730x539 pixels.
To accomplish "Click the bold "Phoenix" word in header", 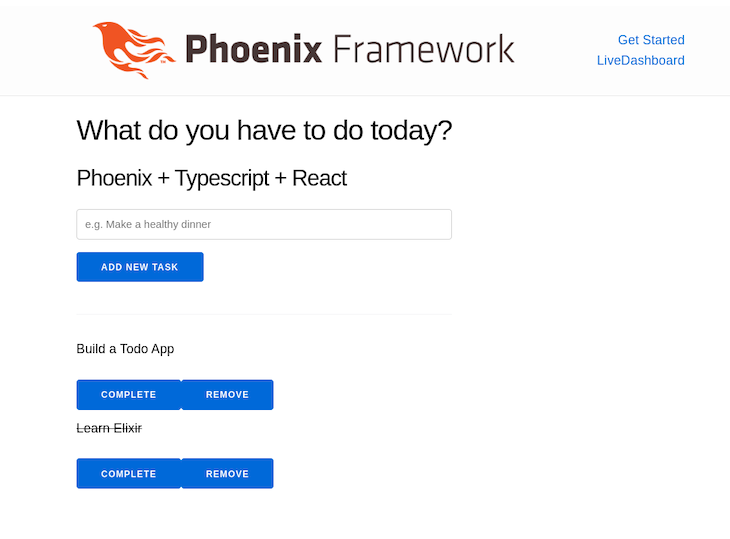I will tap(253, 48).
